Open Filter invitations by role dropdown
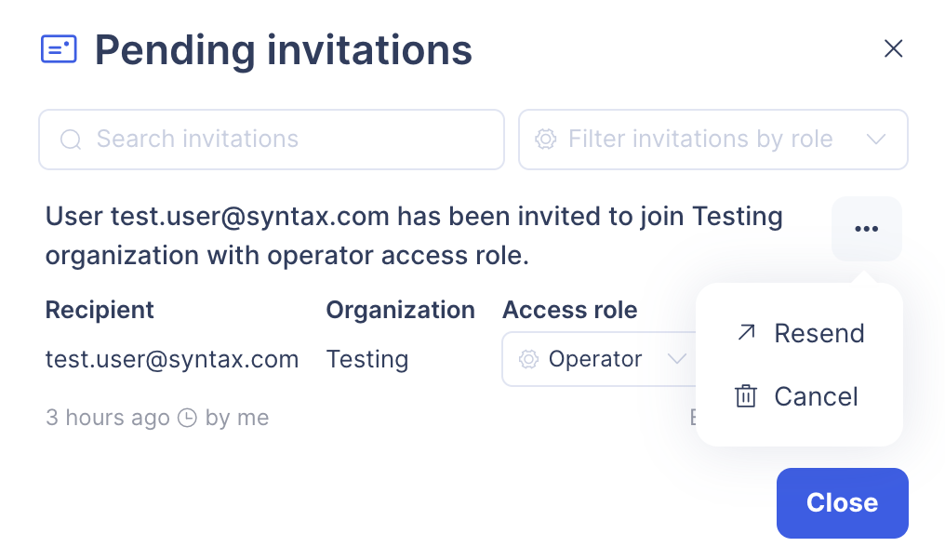Screen dimensions: 945x560 pos(712,140)
